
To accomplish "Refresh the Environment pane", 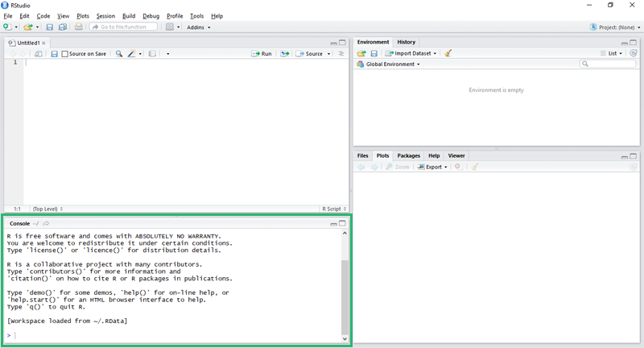I will (634, 53).
